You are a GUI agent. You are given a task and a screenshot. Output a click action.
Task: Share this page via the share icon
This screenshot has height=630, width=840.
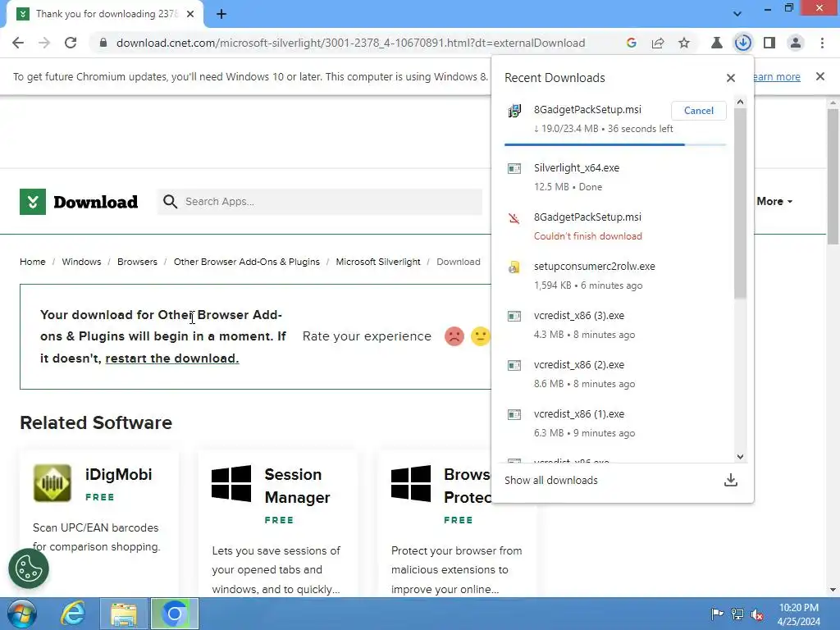[x=658, y=43]
